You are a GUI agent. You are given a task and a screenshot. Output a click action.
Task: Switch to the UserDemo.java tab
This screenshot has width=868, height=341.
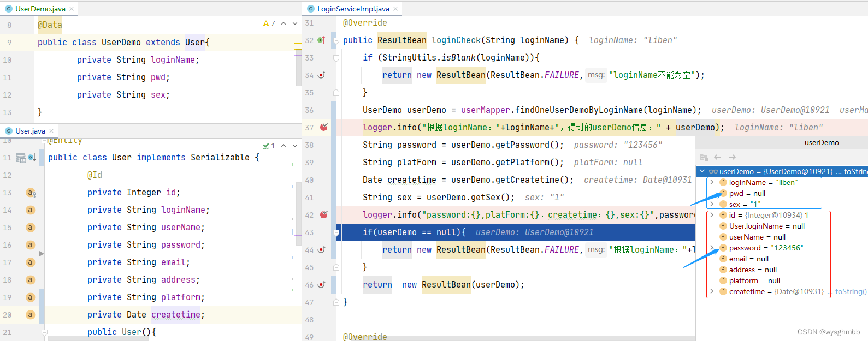[x=40, y=9]
